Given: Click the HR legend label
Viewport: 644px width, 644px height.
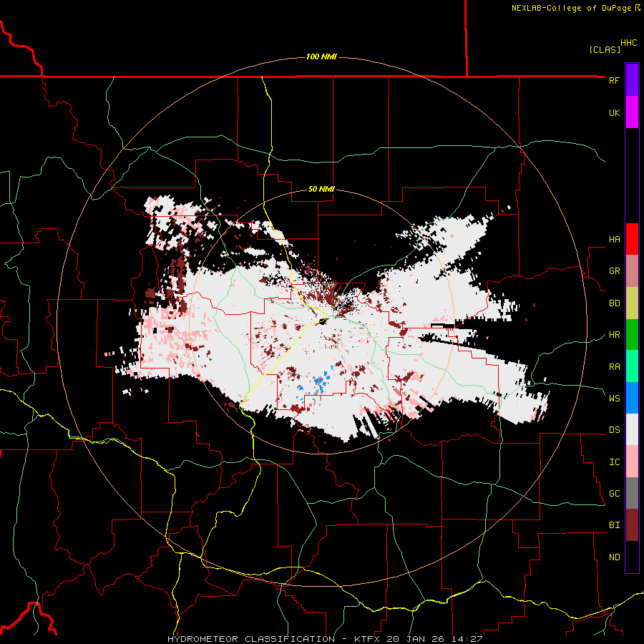Looking at the screenshot, I should [x=614, y=334].
